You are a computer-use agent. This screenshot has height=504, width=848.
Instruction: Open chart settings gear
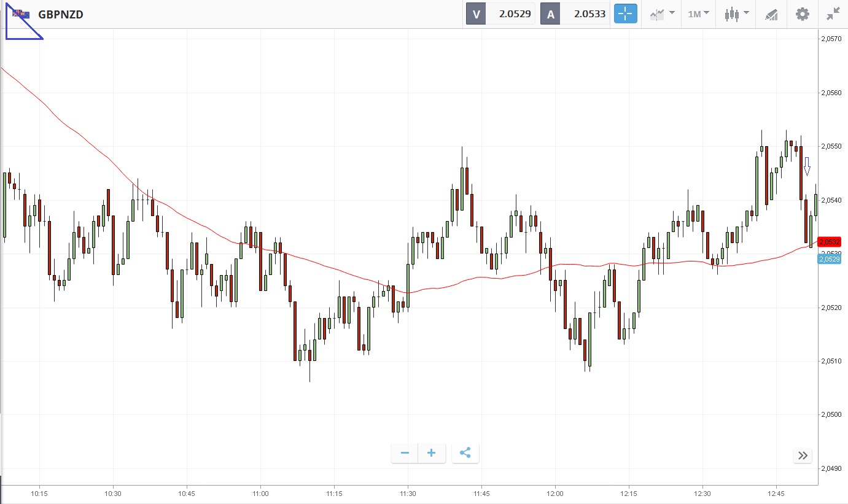(802, 14)
